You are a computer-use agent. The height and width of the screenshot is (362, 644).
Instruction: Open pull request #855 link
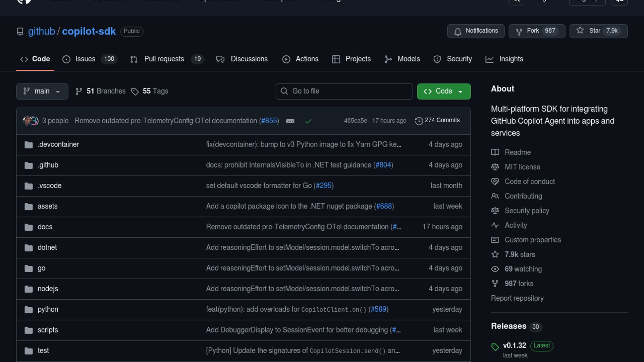[x=269, y=121]
